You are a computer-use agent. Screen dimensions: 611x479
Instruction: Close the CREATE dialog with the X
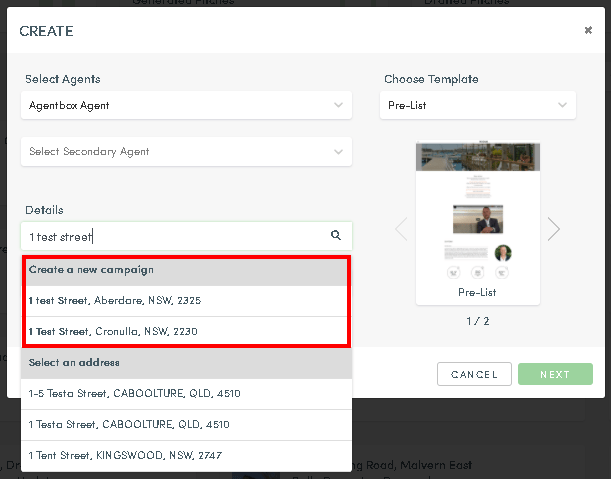pos(588,30)
